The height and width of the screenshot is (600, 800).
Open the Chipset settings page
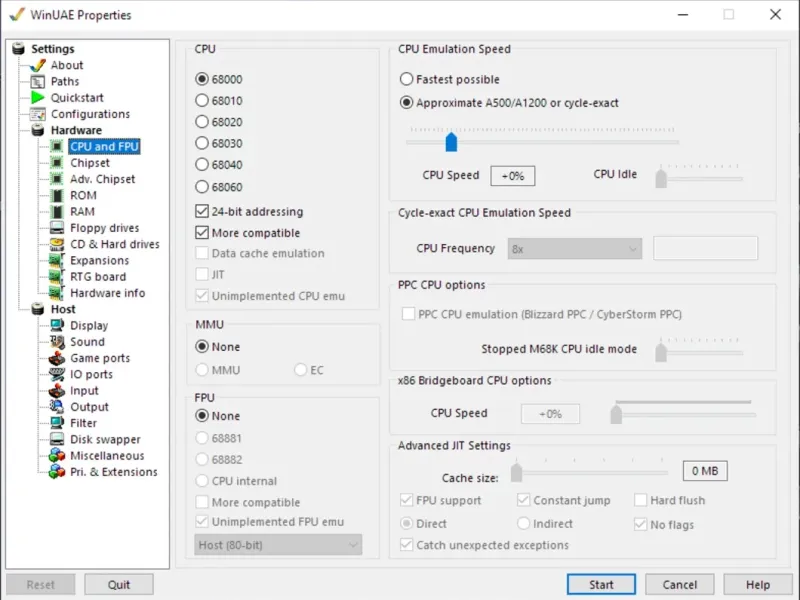tap(90, 163)
